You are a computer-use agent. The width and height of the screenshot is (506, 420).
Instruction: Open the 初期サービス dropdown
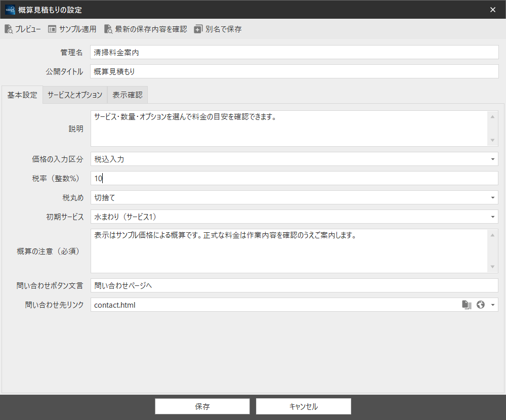click(x=493, y=217)
